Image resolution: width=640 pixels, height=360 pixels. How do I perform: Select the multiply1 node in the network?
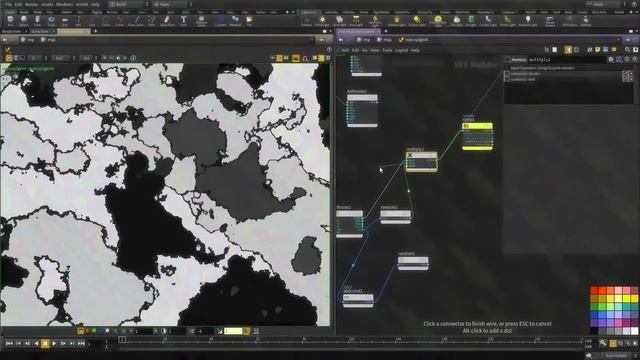421,162
